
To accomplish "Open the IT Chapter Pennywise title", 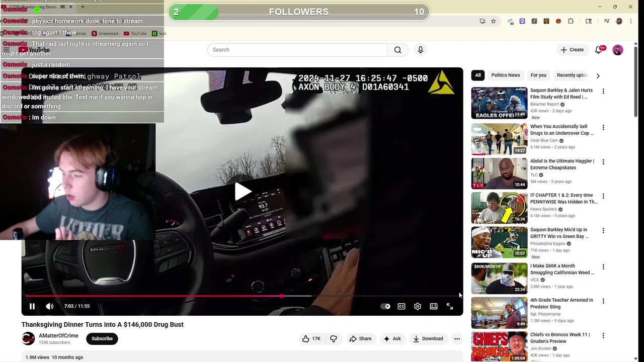I will tap(563, 199).
